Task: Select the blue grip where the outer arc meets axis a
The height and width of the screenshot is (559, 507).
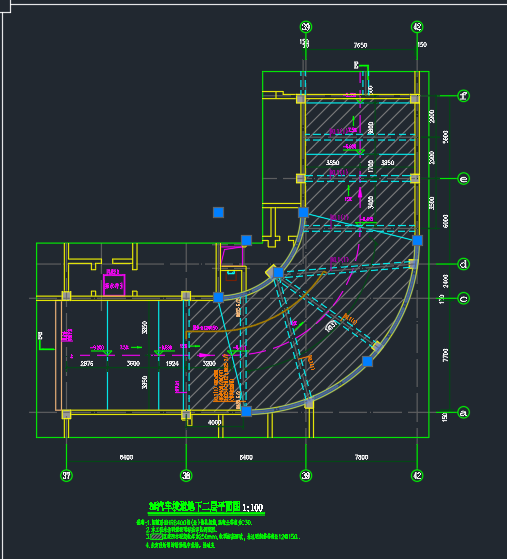Action: point(246,411)
